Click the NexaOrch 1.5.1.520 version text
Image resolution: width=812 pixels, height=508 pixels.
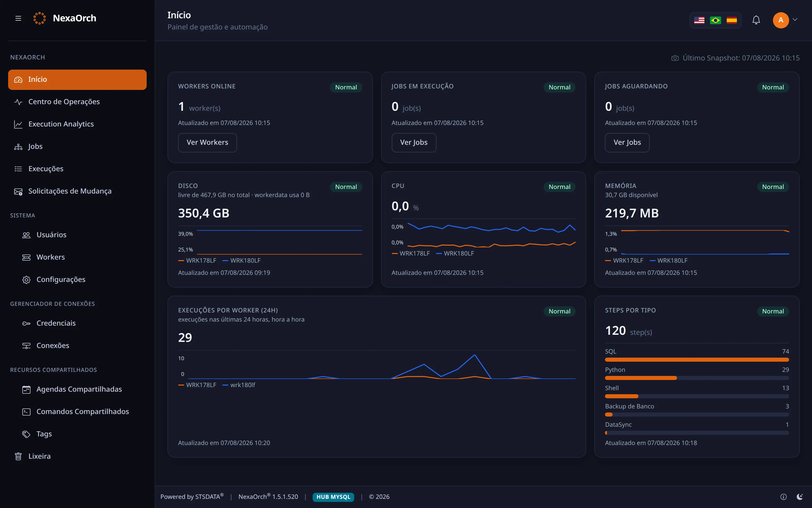[268, 497]
